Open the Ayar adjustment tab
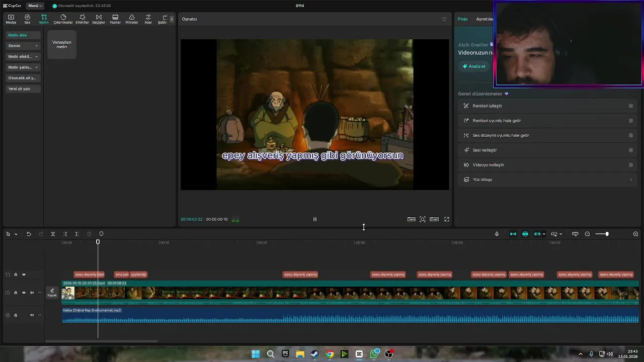 tap(148, 19)
